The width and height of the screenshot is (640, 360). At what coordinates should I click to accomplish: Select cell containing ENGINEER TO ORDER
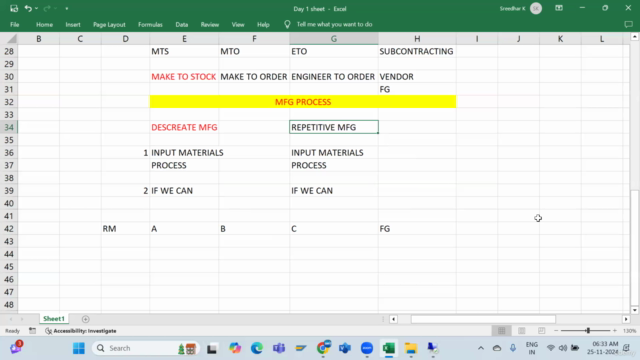tap(334, 77)
